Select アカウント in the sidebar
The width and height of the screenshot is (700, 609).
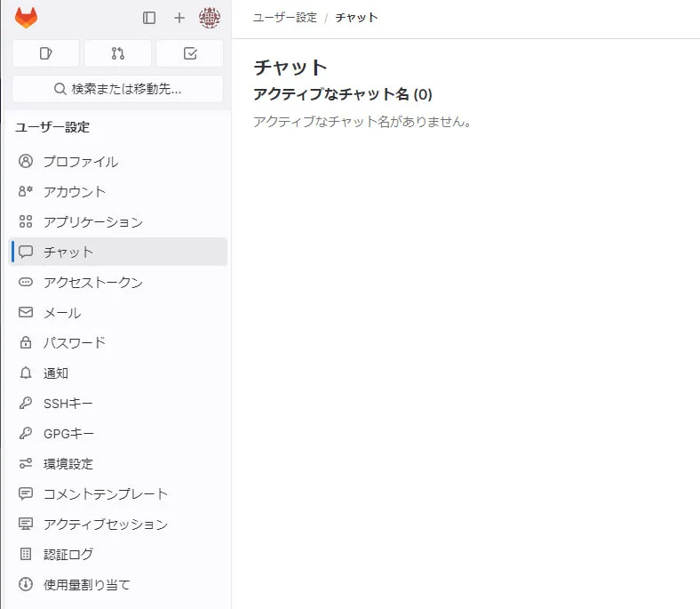point(74,192)
